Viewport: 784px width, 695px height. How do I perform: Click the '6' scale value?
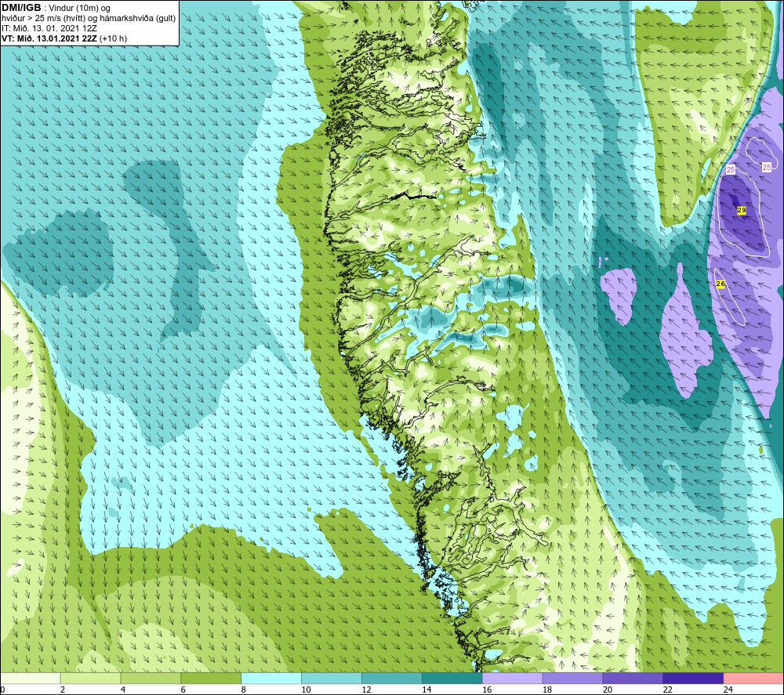(183, 690)
